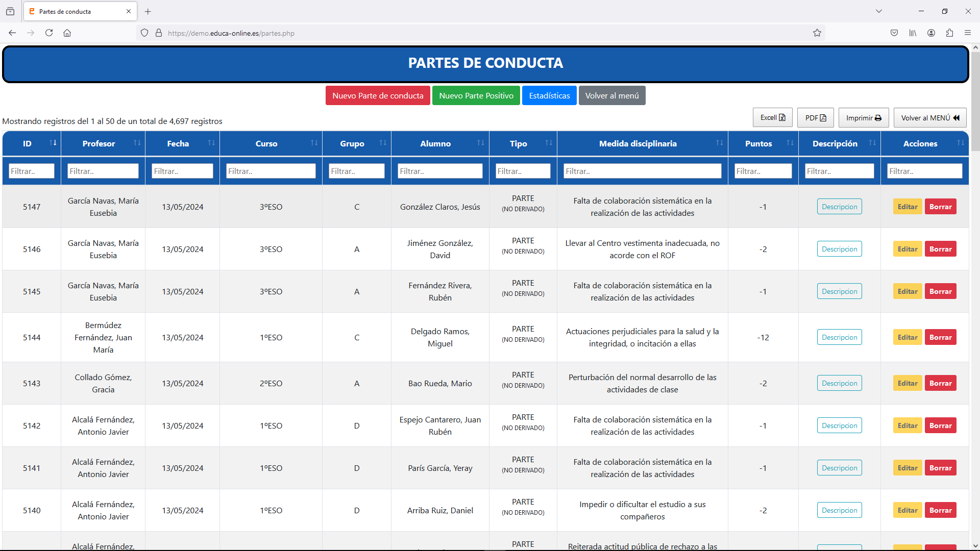
Task: Open Estadísticas page
Action: (x=549, y=96)
